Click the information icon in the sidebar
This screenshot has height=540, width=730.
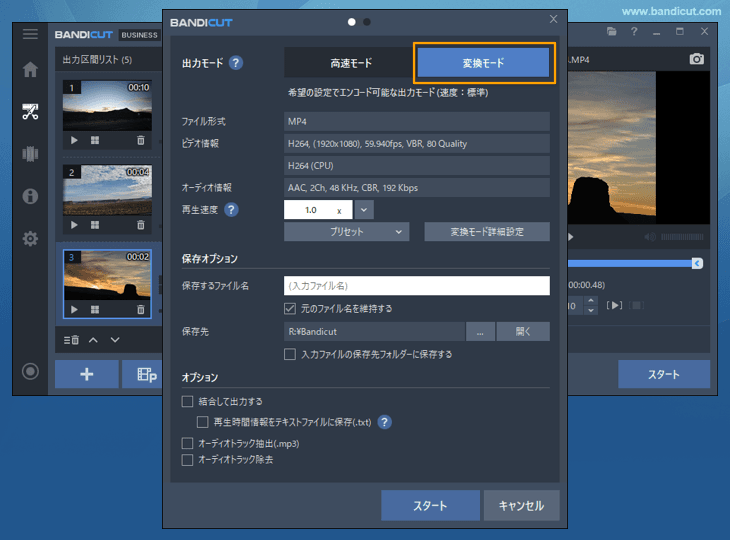(30, 196)
